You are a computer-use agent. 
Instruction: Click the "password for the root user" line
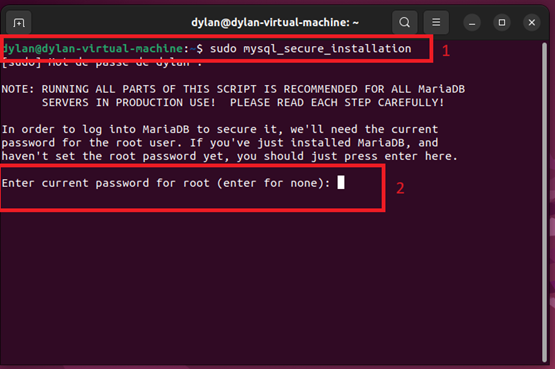pos(220,143)
